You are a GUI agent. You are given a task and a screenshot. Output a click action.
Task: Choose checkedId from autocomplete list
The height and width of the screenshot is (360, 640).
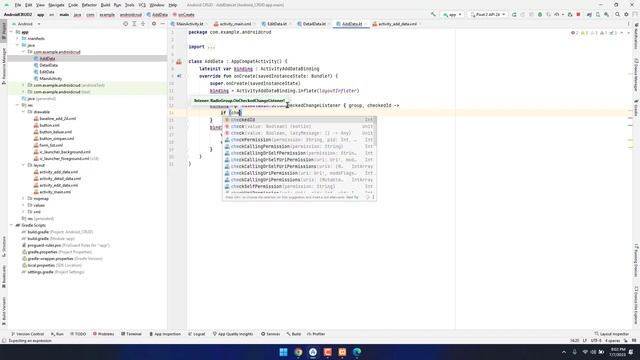point(299,120)
